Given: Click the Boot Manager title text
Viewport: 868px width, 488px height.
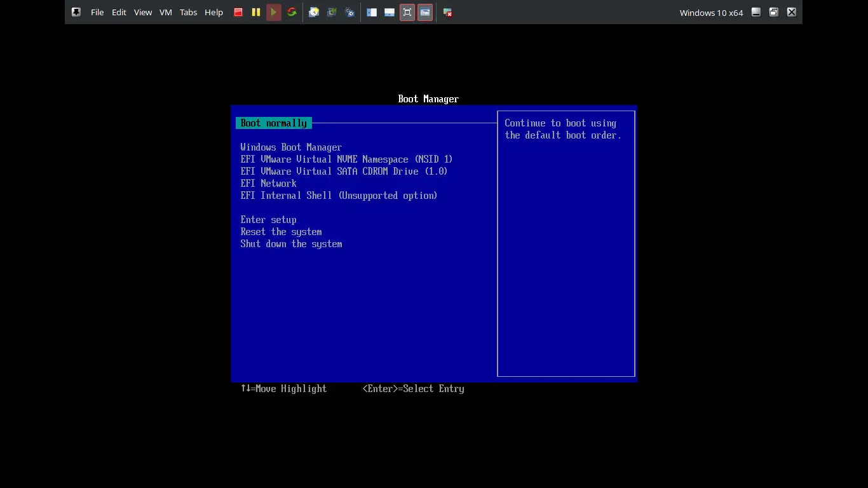Looking at the screenshot, I should 428,99.
